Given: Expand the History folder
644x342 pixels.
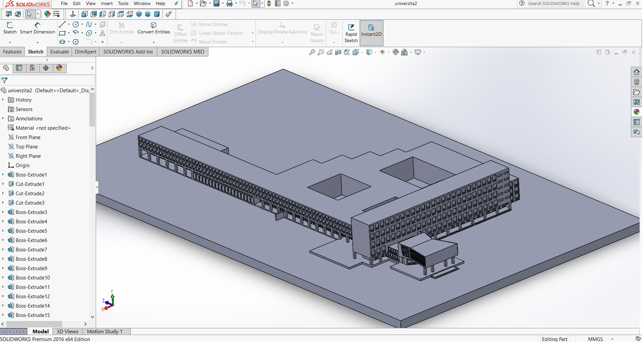Looking at the screenshot, I should coord(3,100).
